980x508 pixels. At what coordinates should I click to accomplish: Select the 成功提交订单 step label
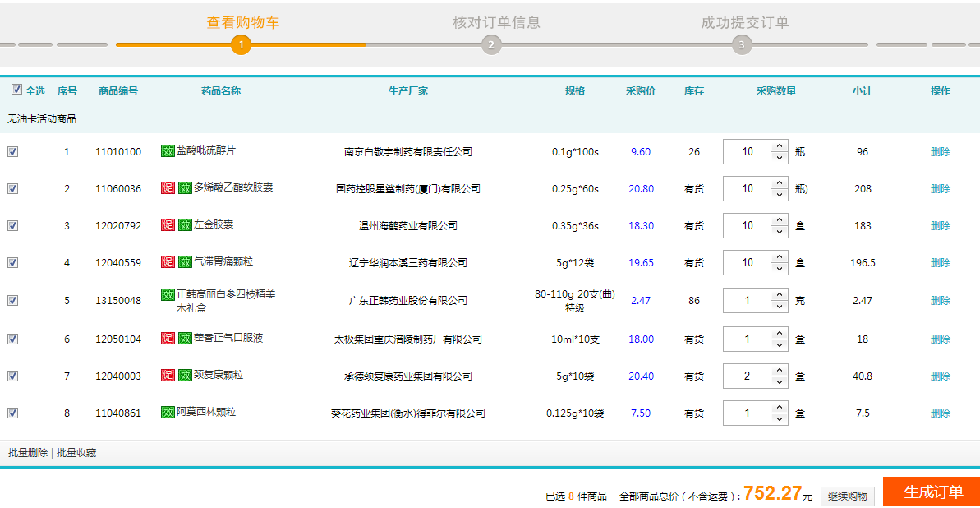coord(745,22)
